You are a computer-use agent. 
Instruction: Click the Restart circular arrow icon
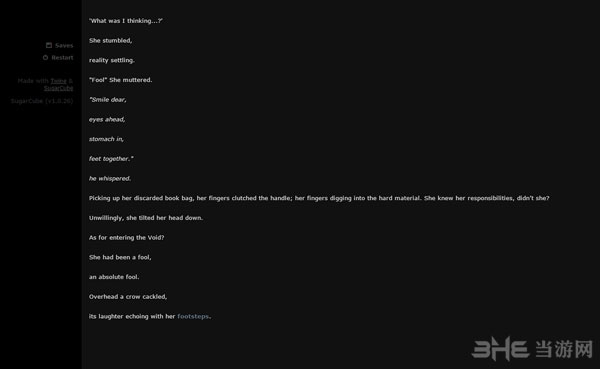pos(46,57)
